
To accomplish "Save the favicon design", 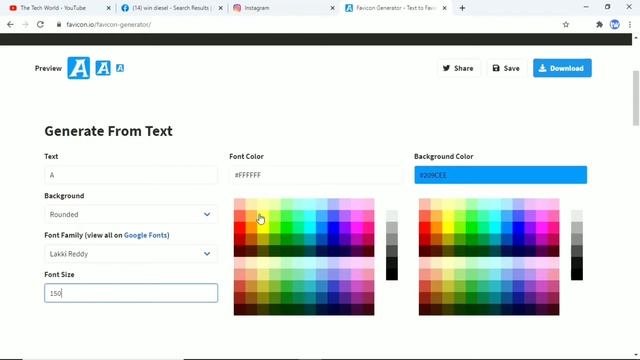I will coord(506,68).
